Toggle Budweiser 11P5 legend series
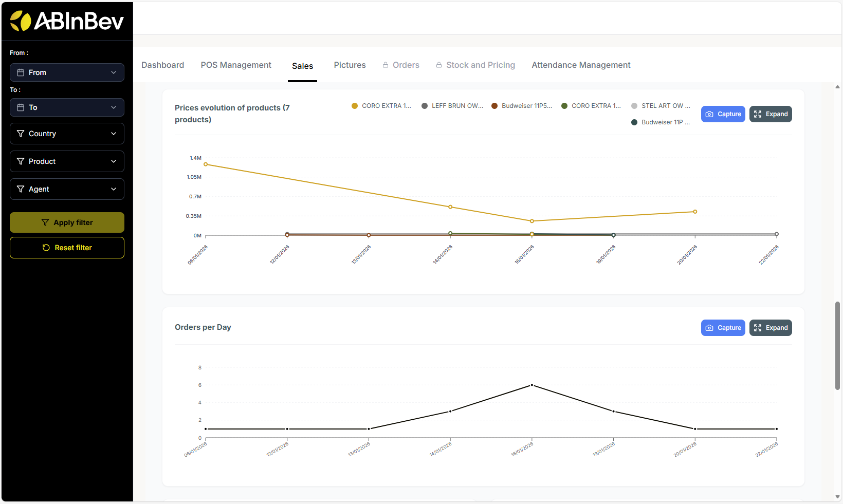843x504 pixels. (522, 106)
